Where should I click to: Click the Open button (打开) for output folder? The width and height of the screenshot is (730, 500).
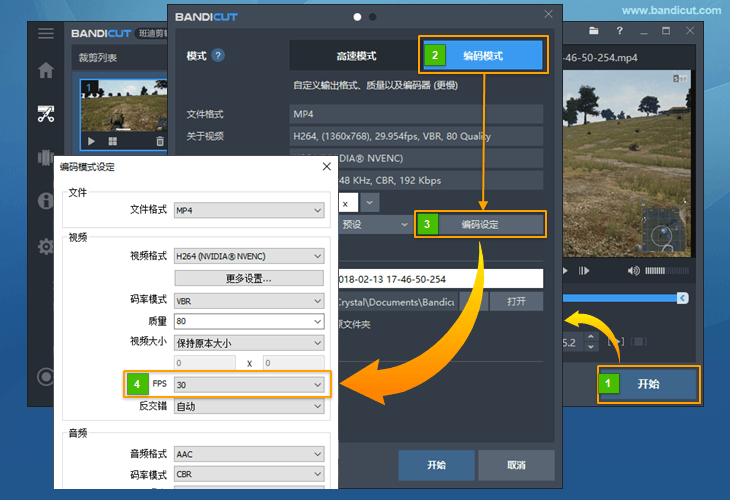(x=516, y=301)
